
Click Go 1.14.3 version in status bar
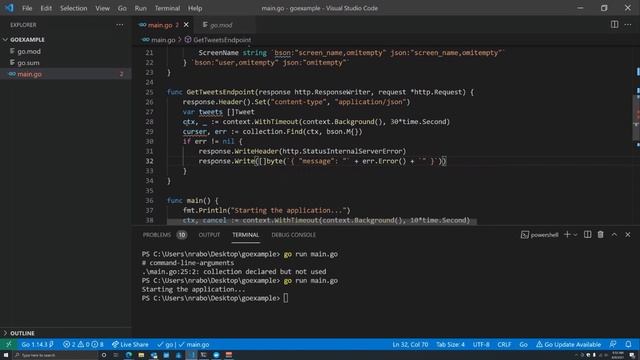(x=38, y=344)
